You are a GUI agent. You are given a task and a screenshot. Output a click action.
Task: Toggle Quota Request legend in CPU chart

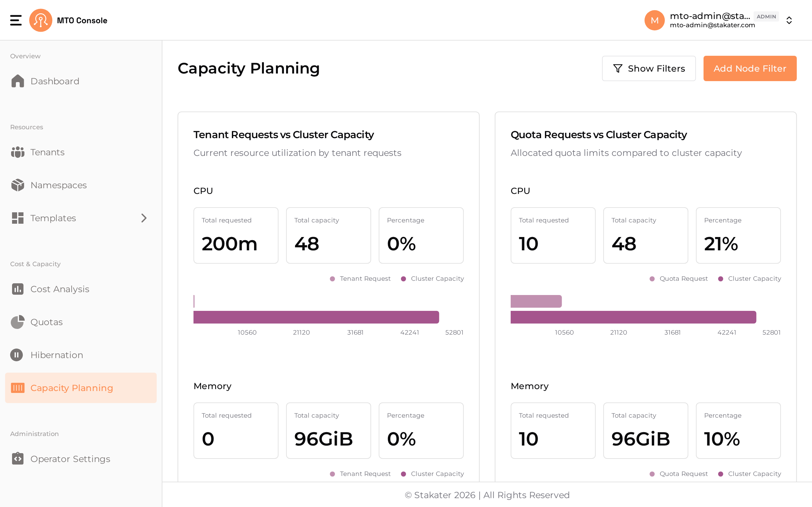coord(678,279)
